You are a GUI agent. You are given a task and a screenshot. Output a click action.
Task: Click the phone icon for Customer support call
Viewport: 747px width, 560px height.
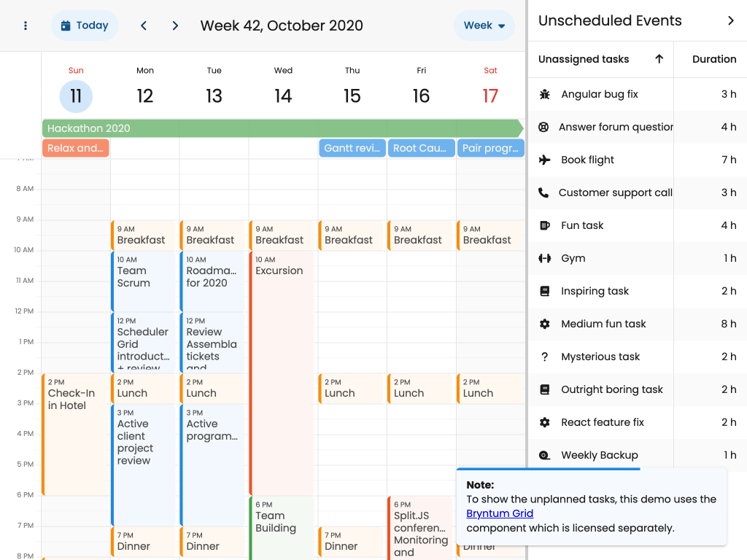click(543, 192)
